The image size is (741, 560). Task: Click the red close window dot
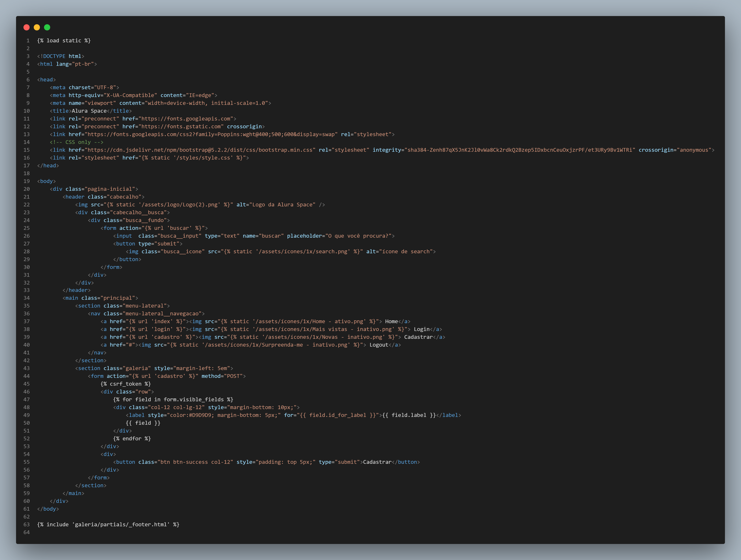tap(27, 28)
